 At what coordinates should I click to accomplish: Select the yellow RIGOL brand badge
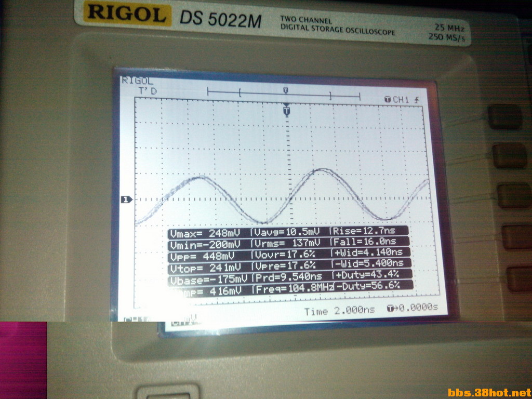click(x=127, y=13)
